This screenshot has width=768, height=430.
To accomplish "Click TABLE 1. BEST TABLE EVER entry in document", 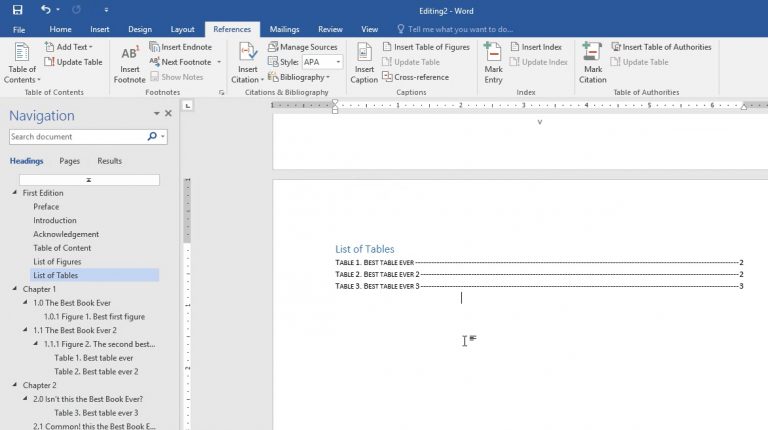I will click(x=539, y=263).
